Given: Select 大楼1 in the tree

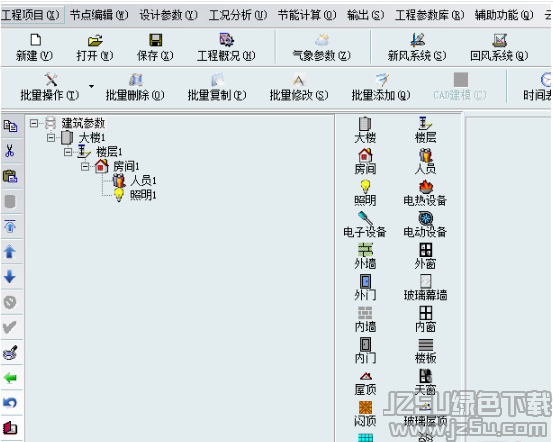Looking at the screenshot, I should point(92,138).
